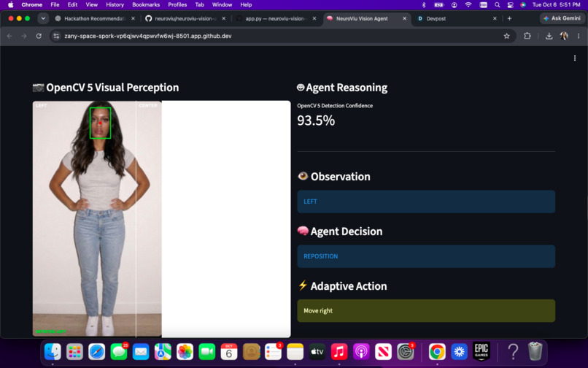588x368 pixels.
Task: Open Reminders from the Dock
Action: tap(273, 352)
